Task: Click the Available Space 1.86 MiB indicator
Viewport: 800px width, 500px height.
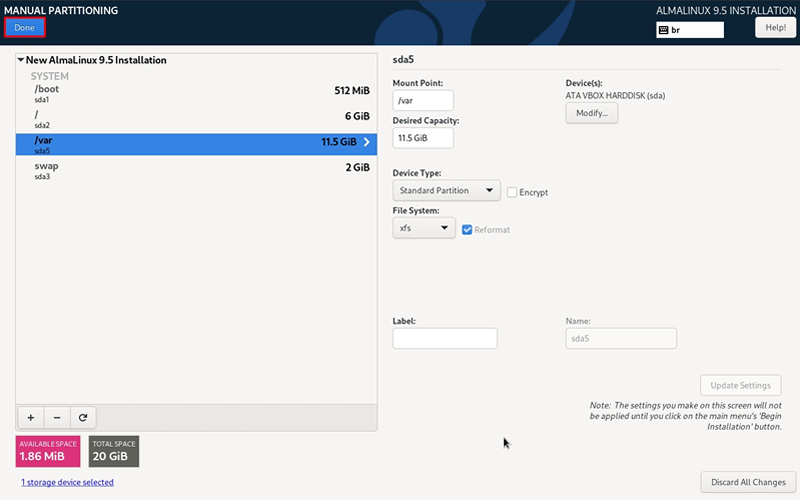Action: pyautogui.click(x=48, y=451)
